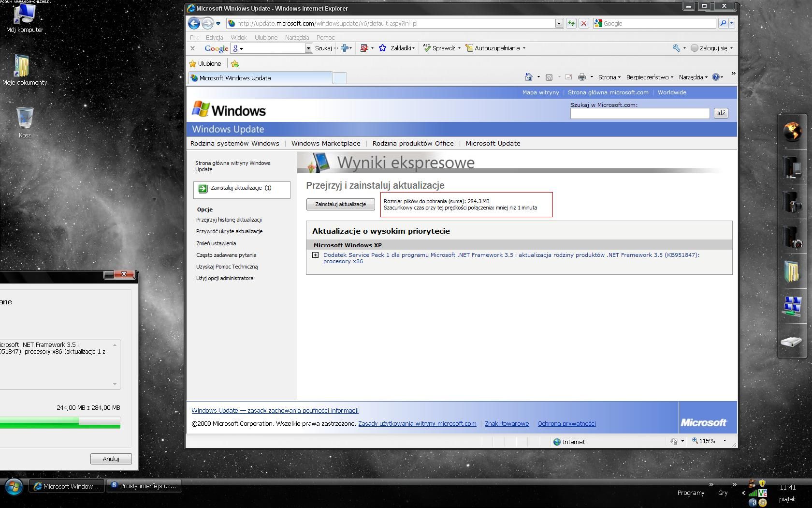Cancel the download with Anuluj button
Viewport: 812px width, 508px height.
tap(111, 459)
